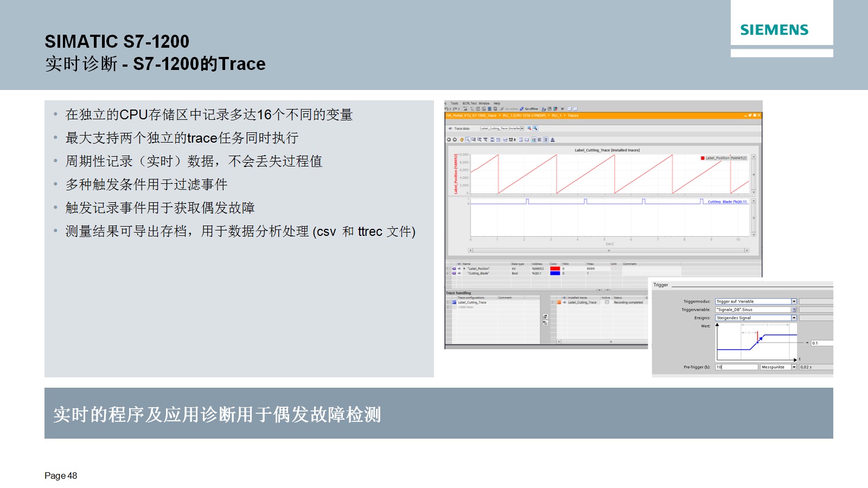Expand the "Label_Position" signal row

[464, 268]
